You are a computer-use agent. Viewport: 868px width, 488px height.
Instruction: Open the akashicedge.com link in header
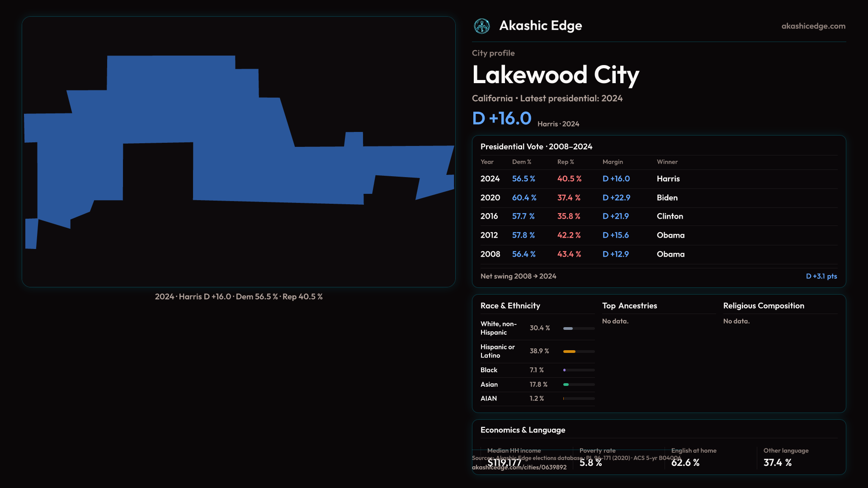[x=813, y=26]
